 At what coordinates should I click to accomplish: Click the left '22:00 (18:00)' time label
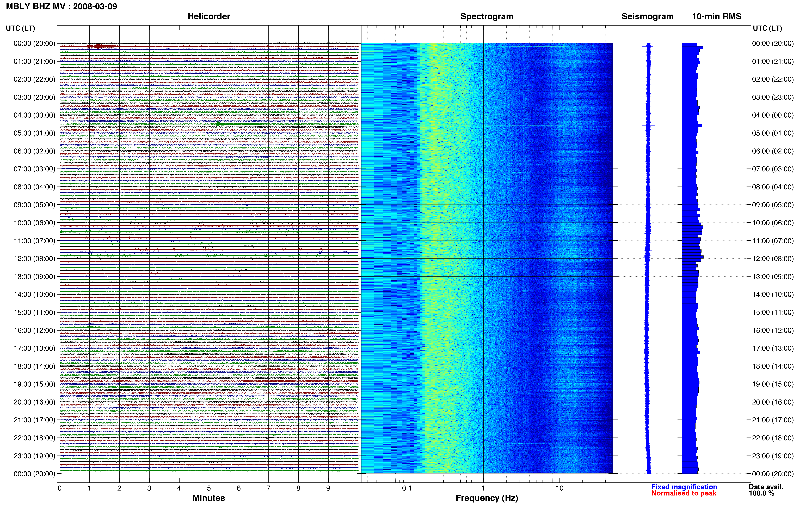coord(34,438)
